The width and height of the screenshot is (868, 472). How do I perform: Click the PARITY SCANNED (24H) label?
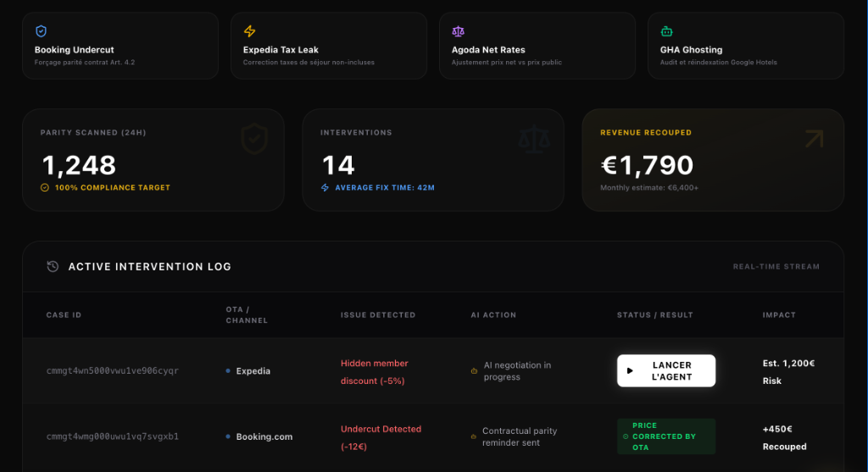click(93, 132)
